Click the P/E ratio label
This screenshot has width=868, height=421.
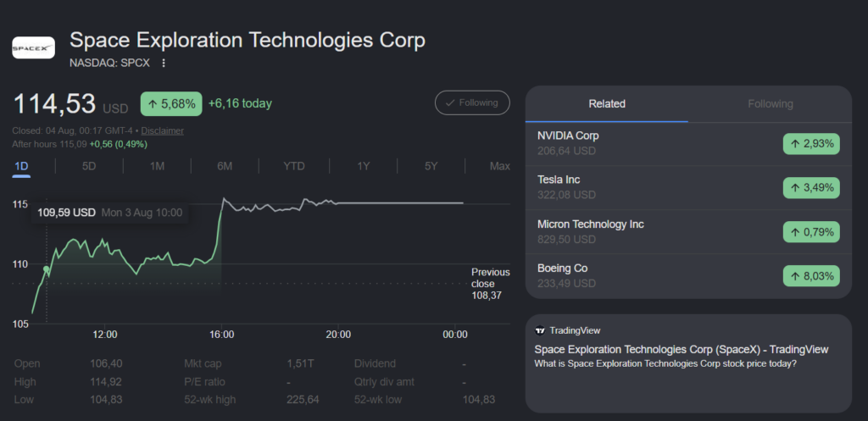(205, 382)
